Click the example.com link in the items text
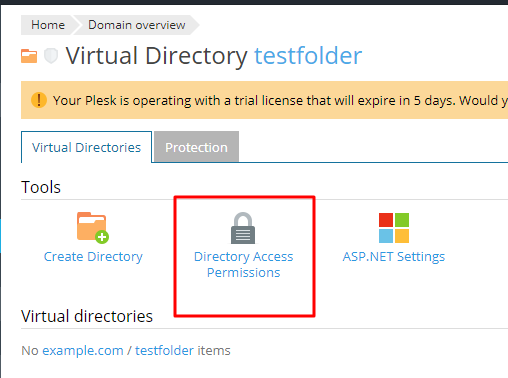Viewport: 508px width, 378px height. [83, 351]
